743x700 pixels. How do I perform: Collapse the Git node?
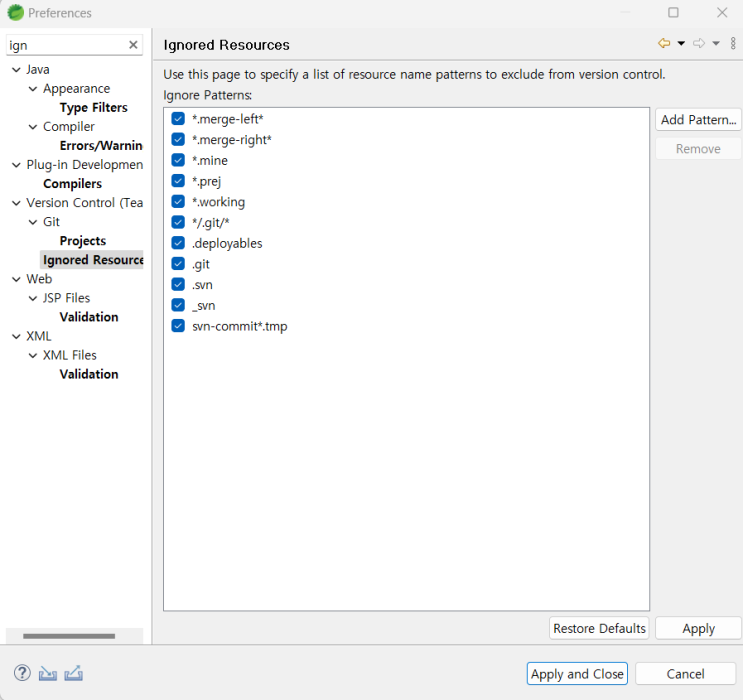[33, 222]
